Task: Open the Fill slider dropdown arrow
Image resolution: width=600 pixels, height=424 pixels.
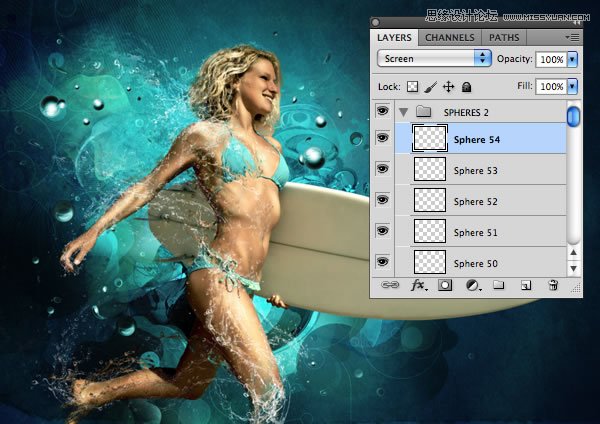Action: (572, 86)
